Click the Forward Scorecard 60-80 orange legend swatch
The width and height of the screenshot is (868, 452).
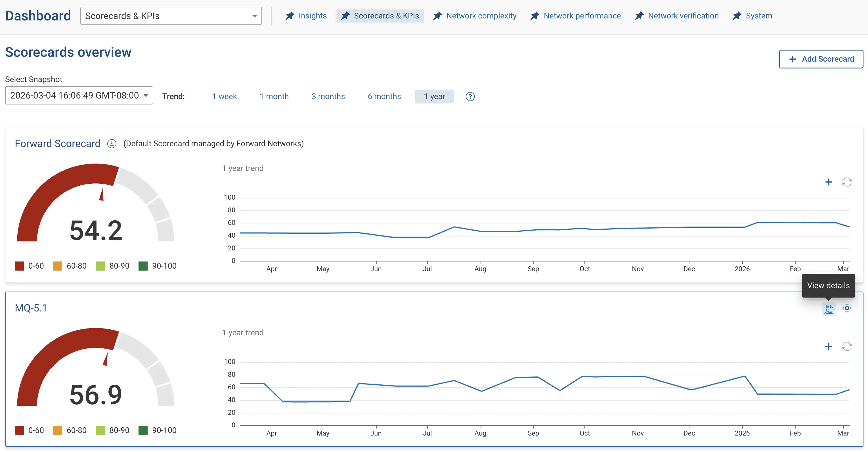58,266
